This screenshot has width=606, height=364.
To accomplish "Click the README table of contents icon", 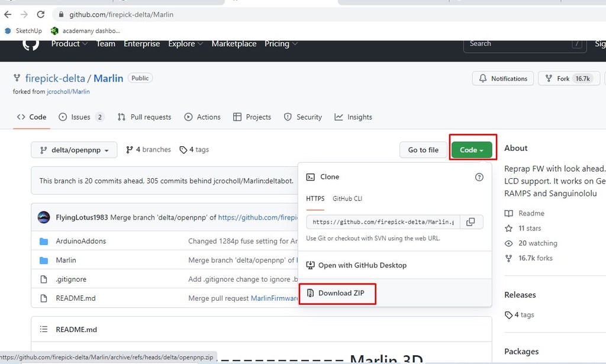I will (44, 329).
